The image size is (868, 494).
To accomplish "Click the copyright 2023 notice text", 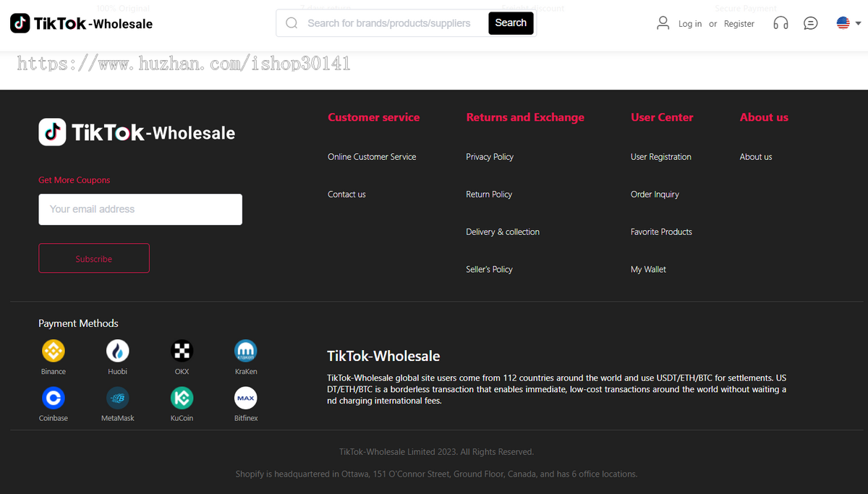I will point(436,452).
